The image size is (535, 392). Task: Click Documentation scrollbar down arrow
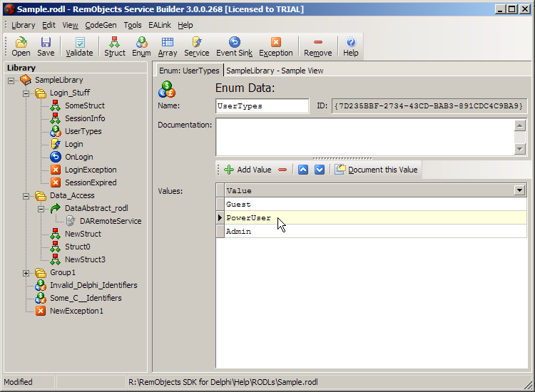519,149
